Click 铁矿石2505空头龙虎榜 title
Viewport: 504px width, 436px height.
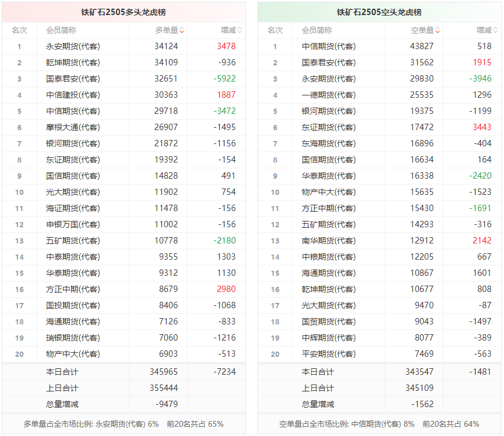click(379, 12)
